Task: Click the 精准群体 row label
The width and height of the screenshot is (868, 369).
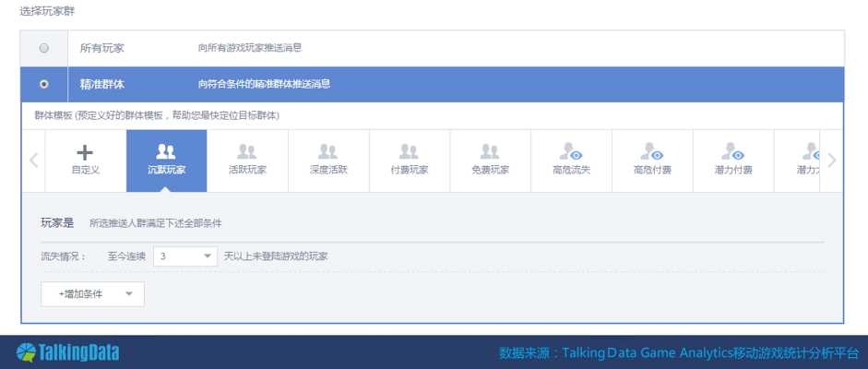Action: point(101,84)
